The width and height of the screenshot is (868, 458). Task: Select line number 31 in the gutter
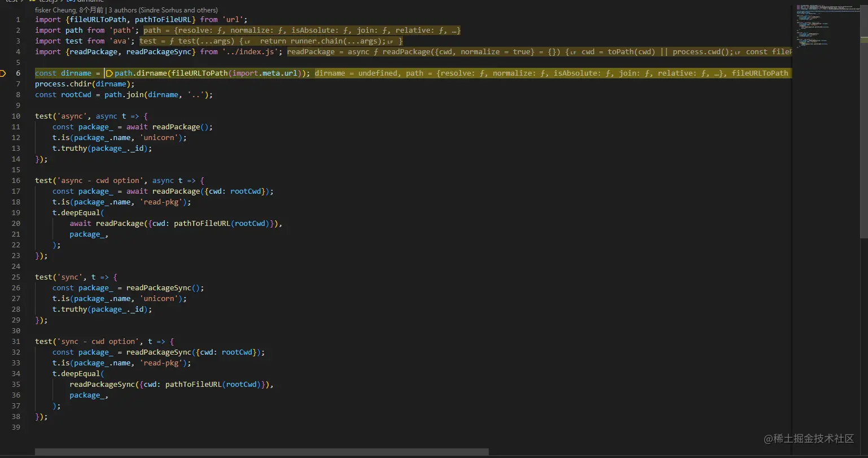16,342
